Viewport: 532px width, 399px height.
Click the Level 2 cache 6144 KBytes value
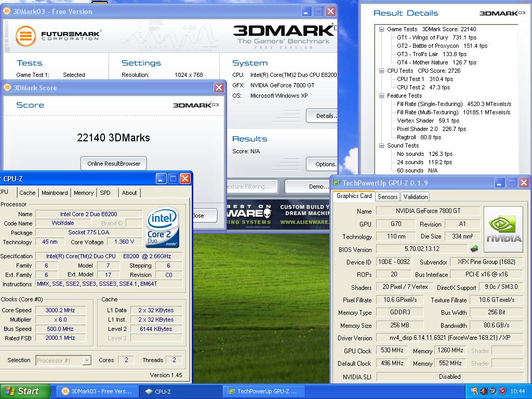click(156, 329)
